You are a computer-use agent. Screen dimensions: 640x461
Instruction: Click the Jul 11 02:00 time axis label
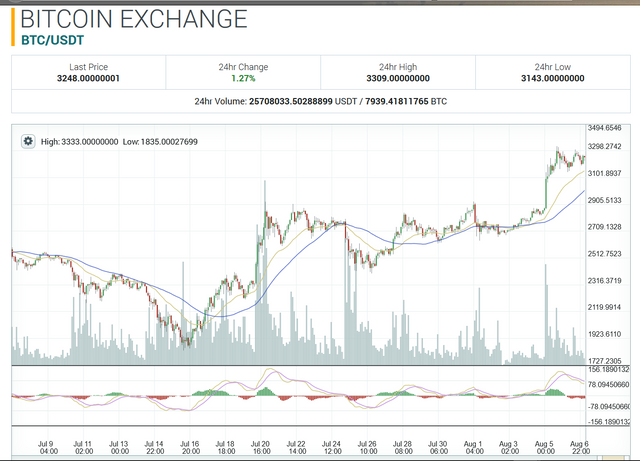pyautogui.click(x=83, y=448)
